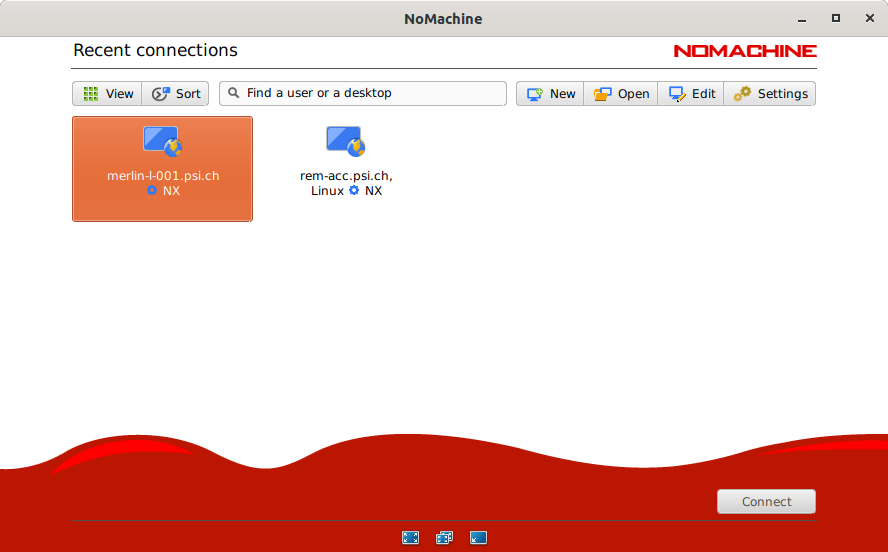Click the View grid icon
This screenshot has height=552, width=888.
pos(91,94)
